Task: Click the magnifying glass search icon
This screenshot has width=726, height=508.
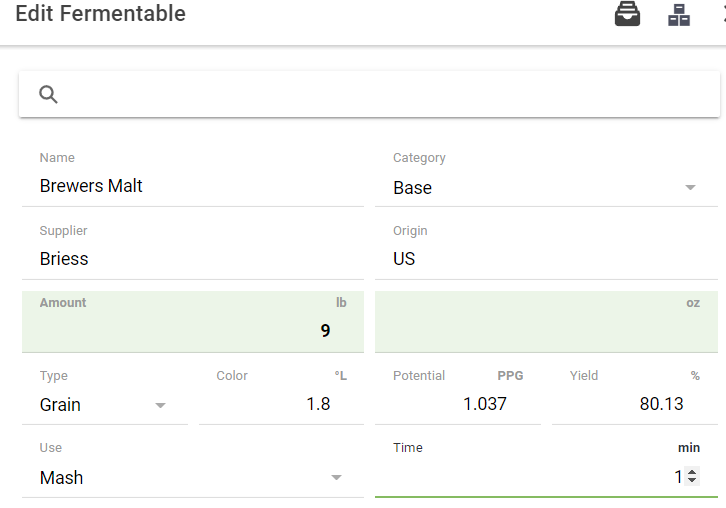Action: tap(48, 94)
